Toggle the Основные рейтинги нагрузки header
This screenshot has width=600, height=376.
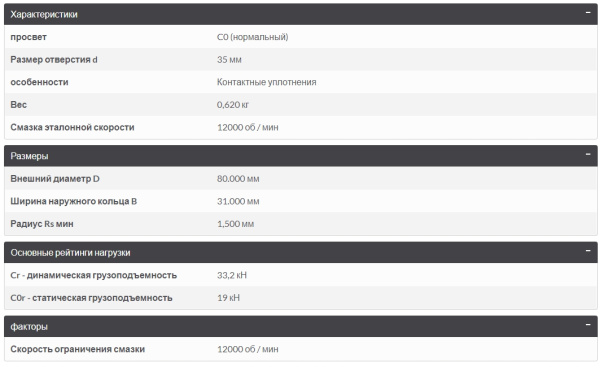[301, 252]
